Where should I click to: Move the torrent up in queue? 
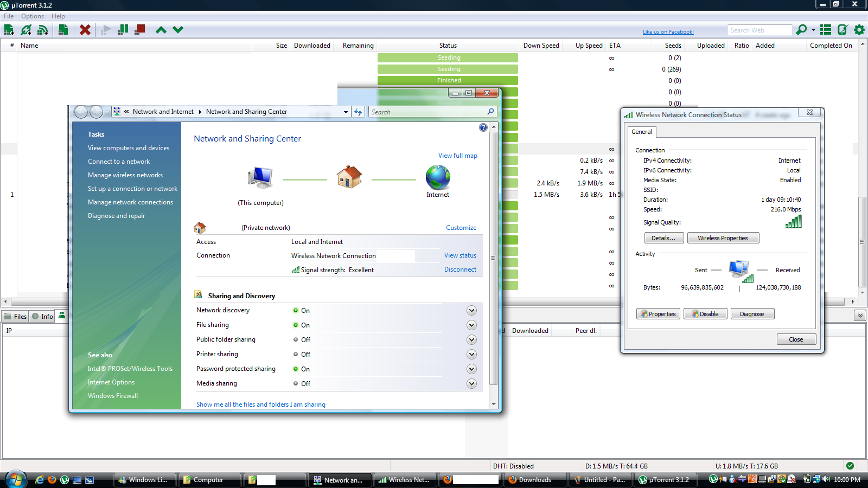tap(161, 30)
